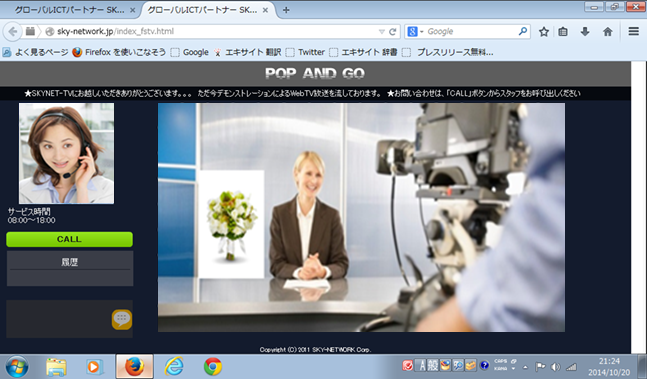
Task: Open the Firefox を使いこなそう bookmark
Action: click(x=119, y=52)
